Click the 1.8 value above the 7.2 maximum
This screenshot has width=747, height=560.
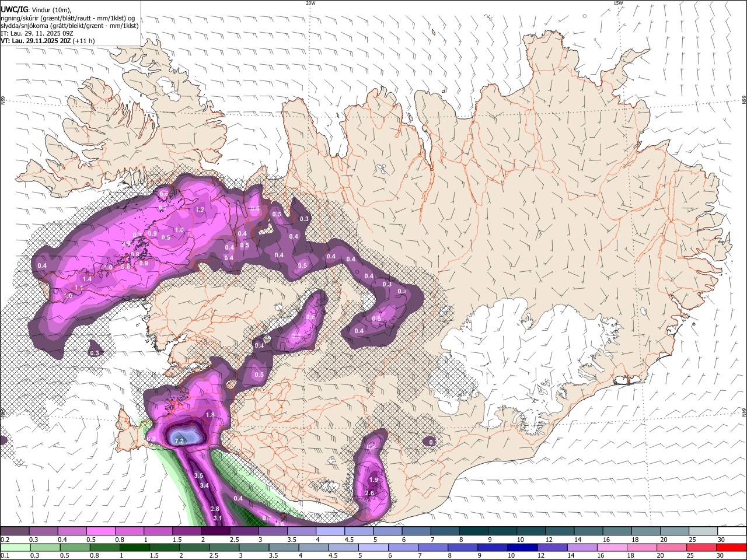210,415
